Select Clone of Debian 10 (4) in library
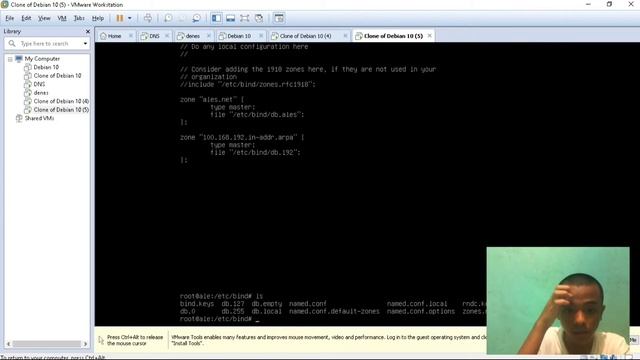The width and height of the screenshot is (640, 360). [61, 101]
